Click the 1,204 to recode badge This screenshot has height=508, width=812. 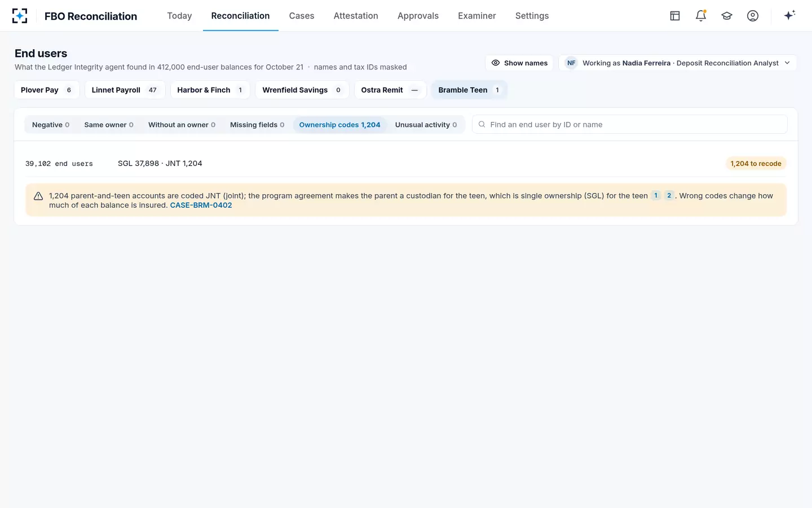point(756,164)
